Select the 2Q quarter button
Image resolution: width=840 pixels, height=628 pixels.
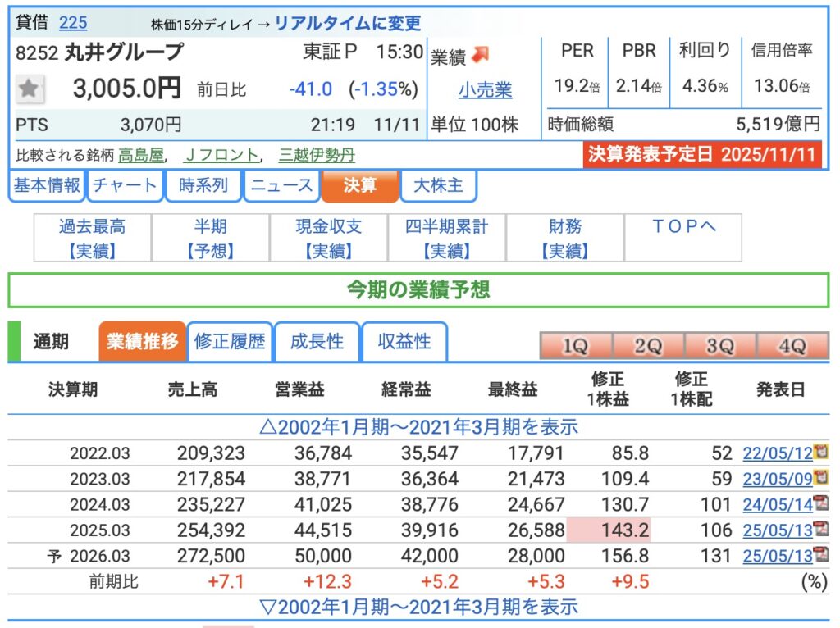pyautogui.click(x=647, y=346)
